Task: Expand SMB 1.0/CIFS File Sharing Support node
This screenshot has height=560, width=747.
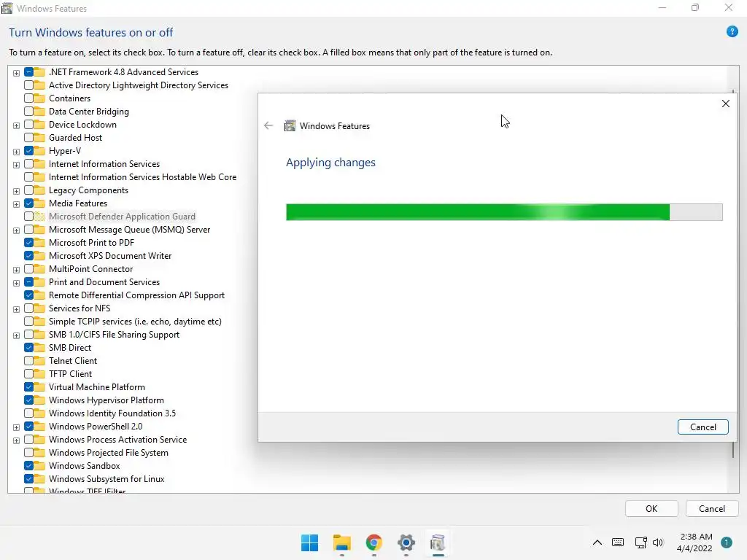Action: point(16,335)
